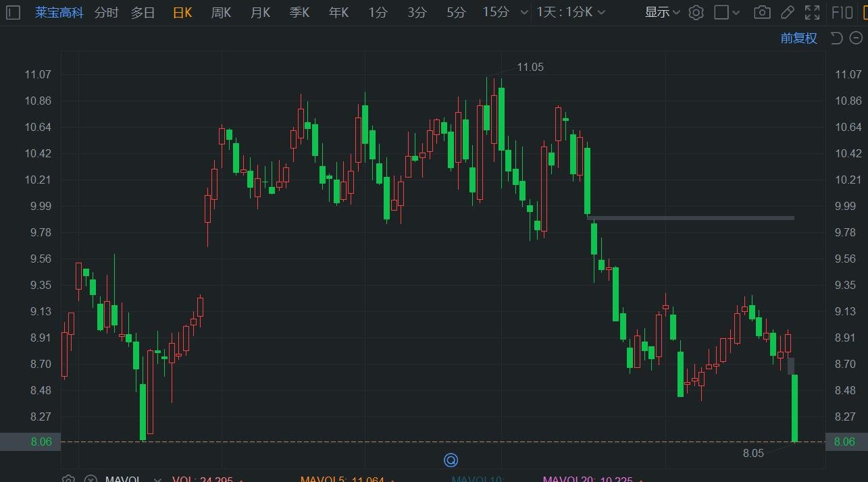Switch to the 多日 chart tab
The height and width of the screenshot is (482, 868).
pyautogui.click(x=143, y=12)
